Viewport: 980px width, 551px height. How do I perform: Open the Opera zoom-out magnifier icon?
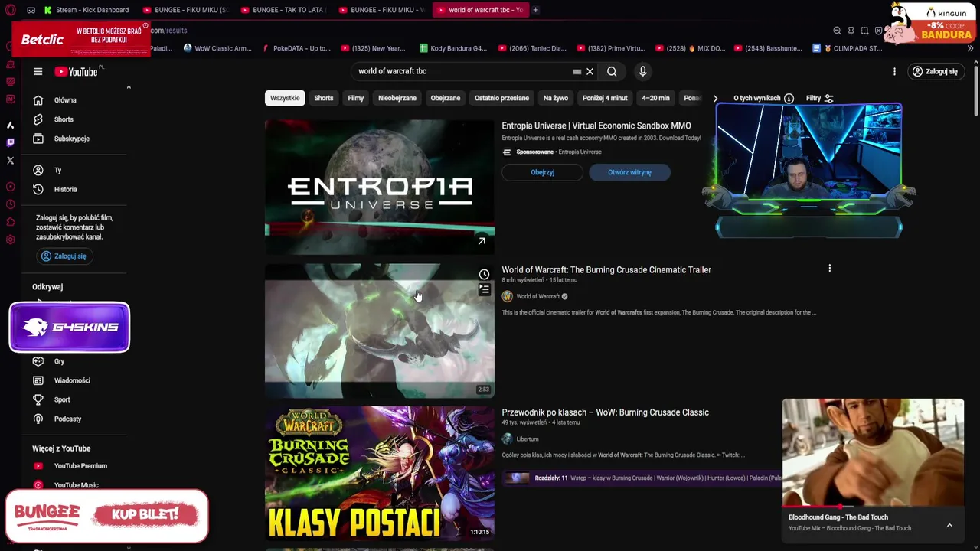pyautogui.click(x=837, y=31)
